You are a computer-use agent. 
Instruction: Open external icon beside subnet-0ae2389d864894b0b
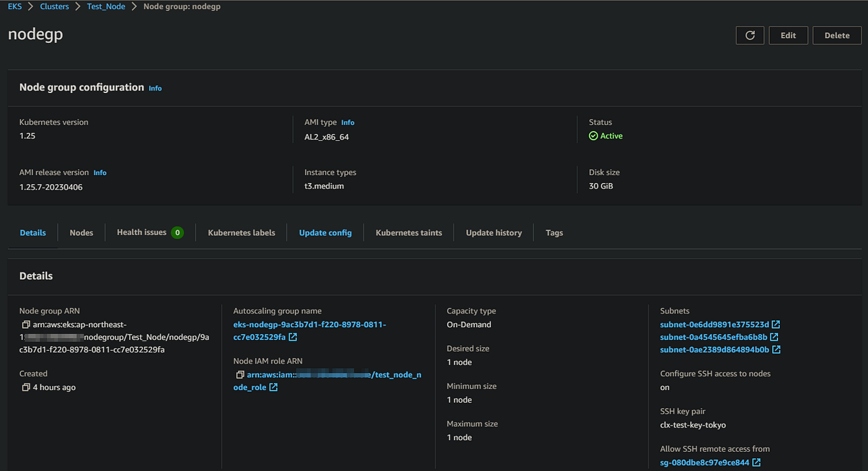pyautogui.click(x=776, y=349)
